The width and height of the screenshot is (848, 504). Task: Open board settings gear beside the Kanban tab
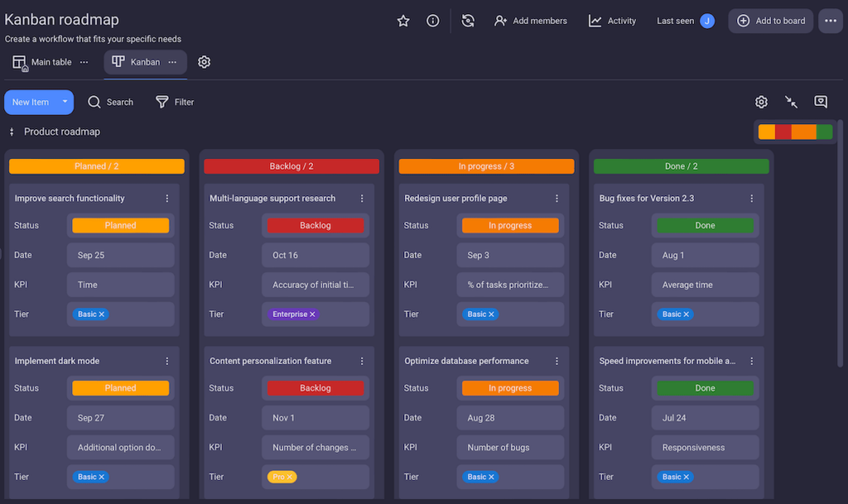point(204,61)
